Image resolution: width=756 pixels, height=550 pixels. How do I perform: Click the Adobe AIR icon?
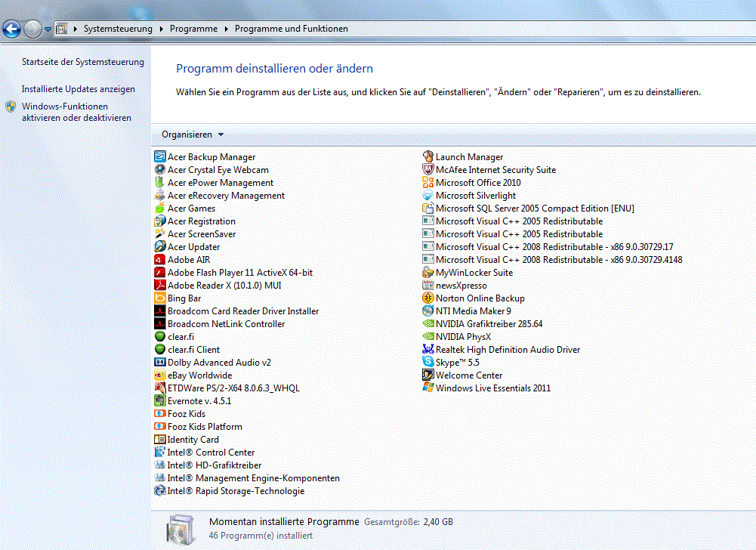pos(160,259)
